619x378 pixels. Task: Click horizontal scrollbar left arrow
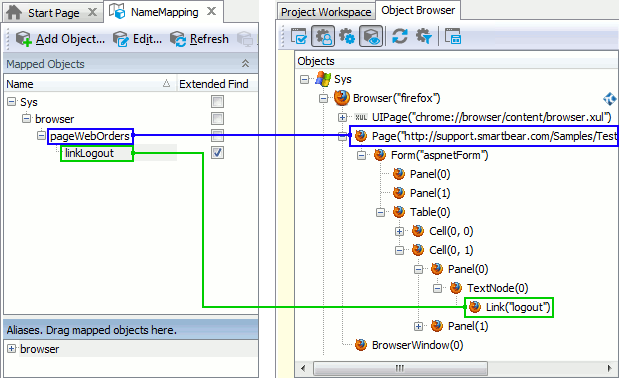click(303, 369)
